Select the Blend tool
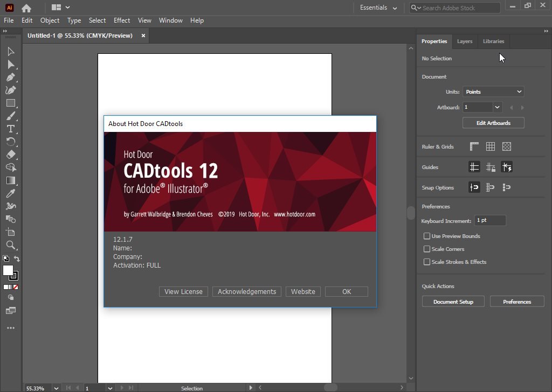The width and height of the screenshot is (552, 392). click(x=11, y=219)
